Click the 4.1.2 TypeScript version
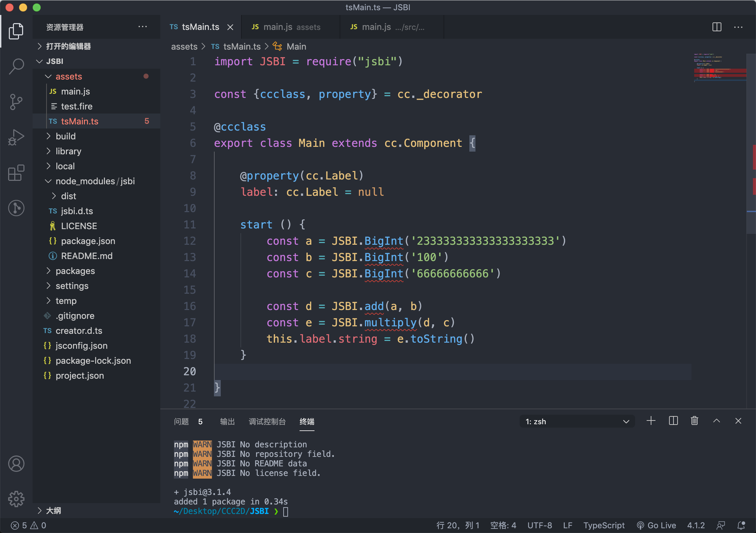This screenshot has height=533, width=756. pyautogui.click(x=696, y=526)
